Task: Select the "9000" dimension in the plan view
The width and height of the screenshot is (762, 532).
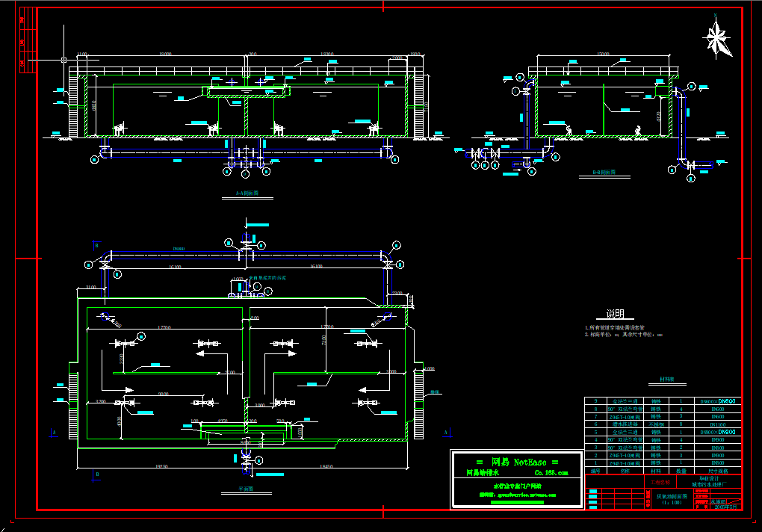Action: 164,394
